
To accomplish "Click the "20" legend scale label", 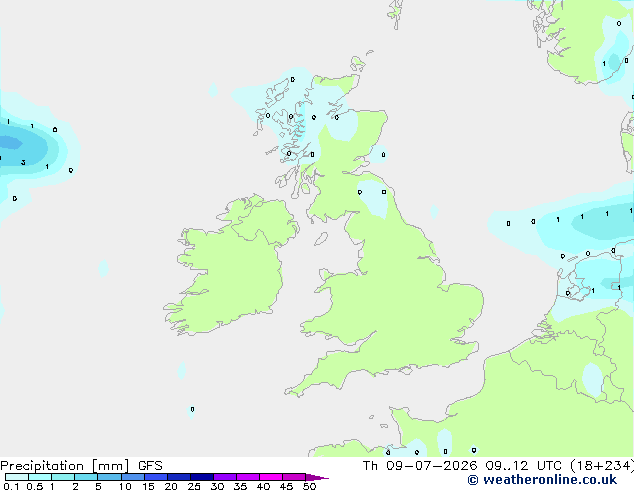I will (171, 486).
